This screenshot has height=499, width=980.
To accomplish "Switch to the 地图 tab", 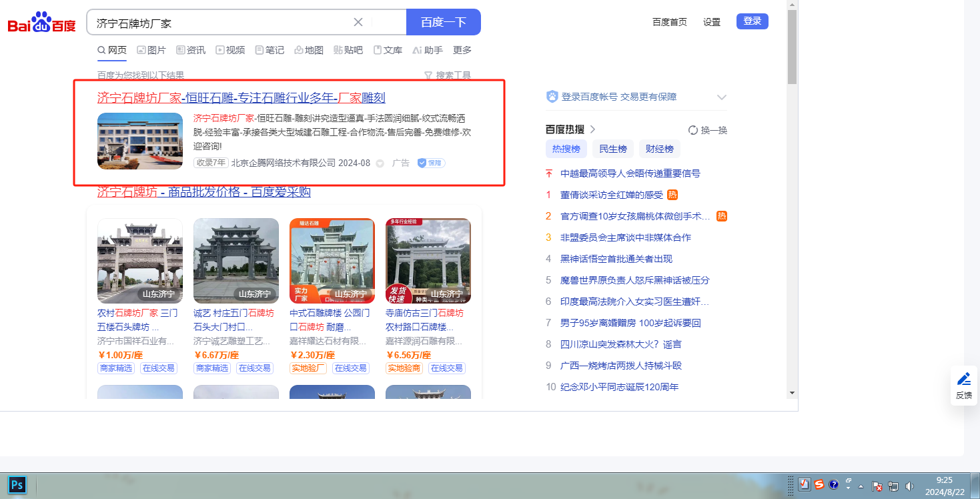I will pos(309,50).
